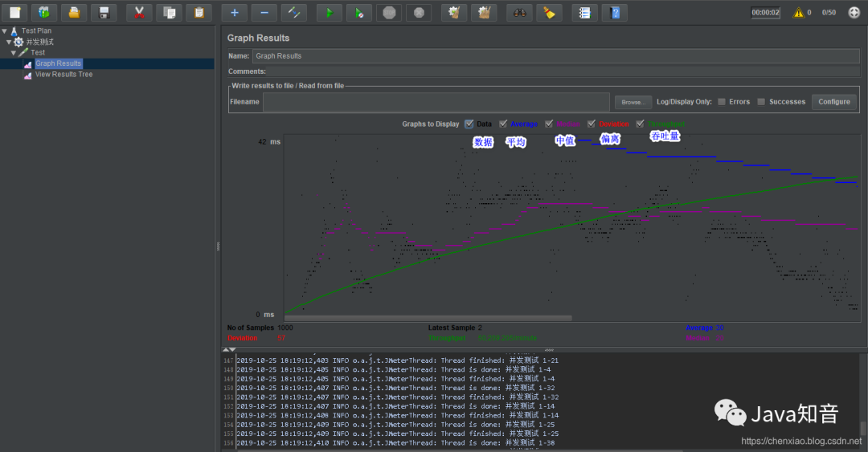Start test with no pauses icon
Screen dimensions: 868x452
[359, 12]
